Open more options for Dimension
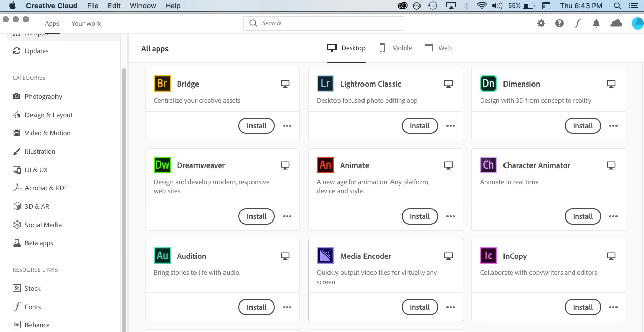The width and height of the screenshot is (644, 332). click(x=613, y=126)
